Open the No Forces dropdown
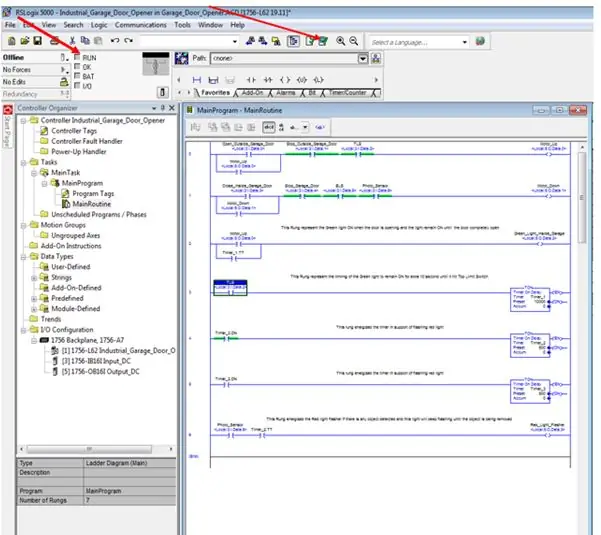The image size is (601, 535). click(64, 70)
